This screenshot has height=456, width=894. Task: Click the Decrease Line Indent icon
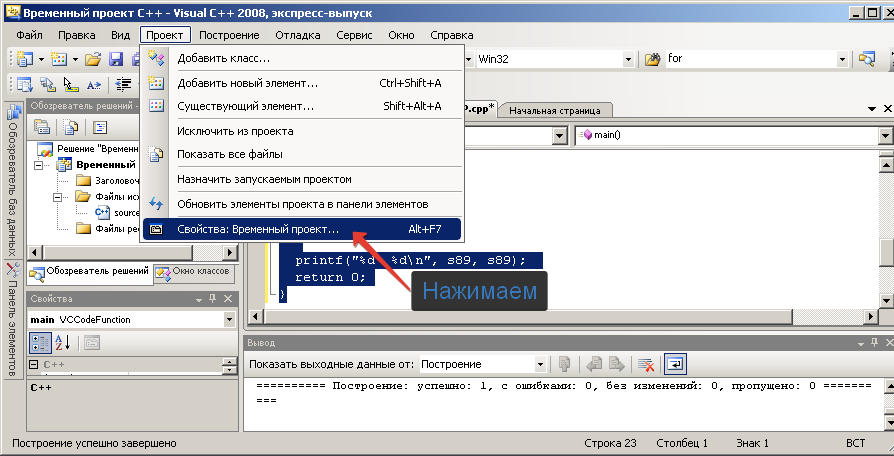123,84
